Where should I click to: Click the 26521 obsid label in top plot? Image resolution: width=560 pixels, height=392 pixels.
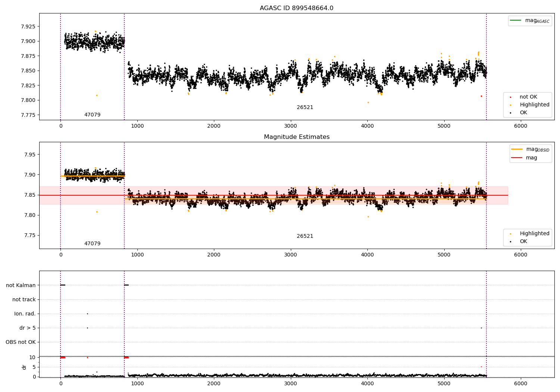305,108
